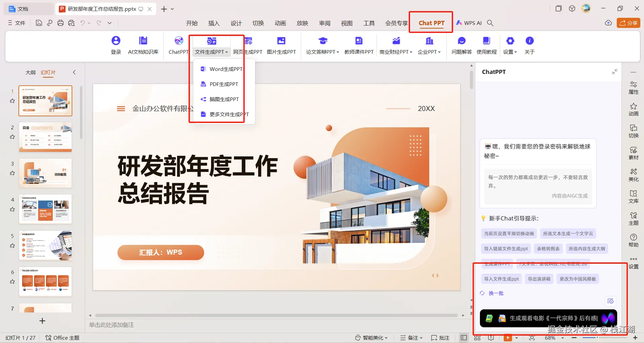This screenshot has height=343, width=644.
Task: Start slideshow from the status bar play button
Action: 508,338
